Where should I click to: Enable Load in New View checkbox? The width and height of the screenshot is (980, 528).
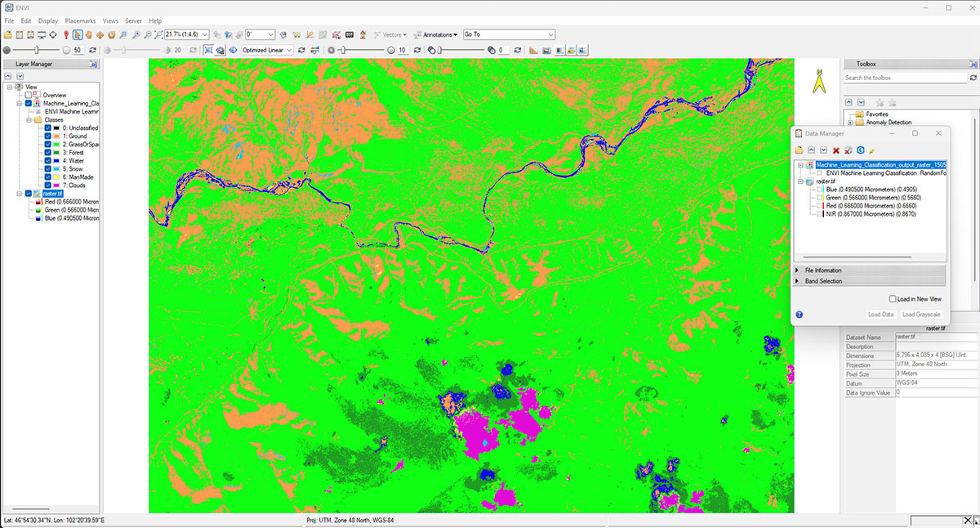893,299
